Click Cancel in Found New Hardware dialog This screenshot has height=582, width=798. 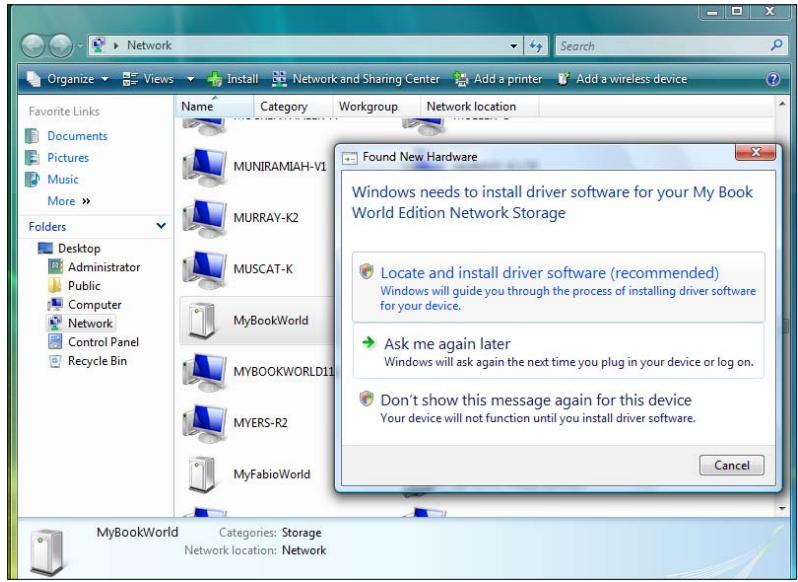pos(731,465)
